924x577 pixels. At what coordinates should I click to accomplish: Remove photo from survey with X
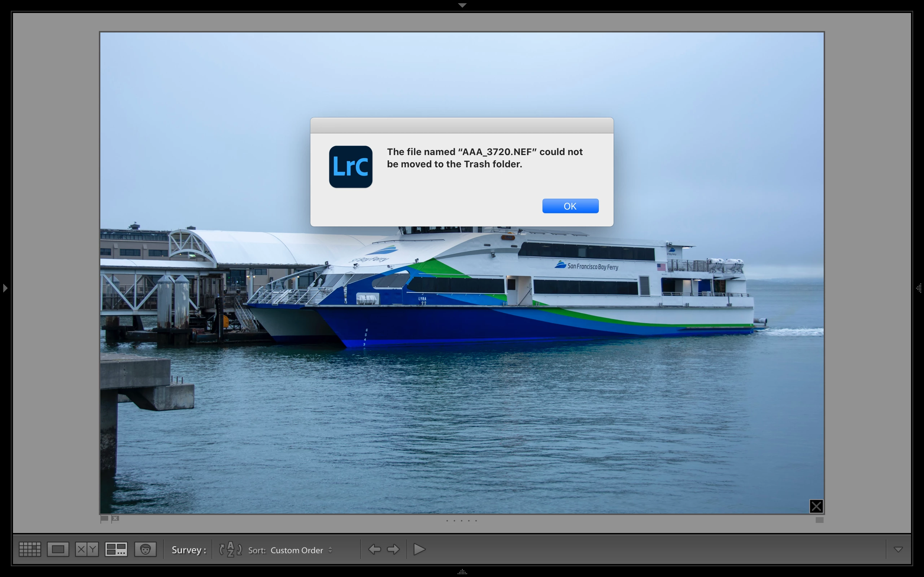click(816, 506)
